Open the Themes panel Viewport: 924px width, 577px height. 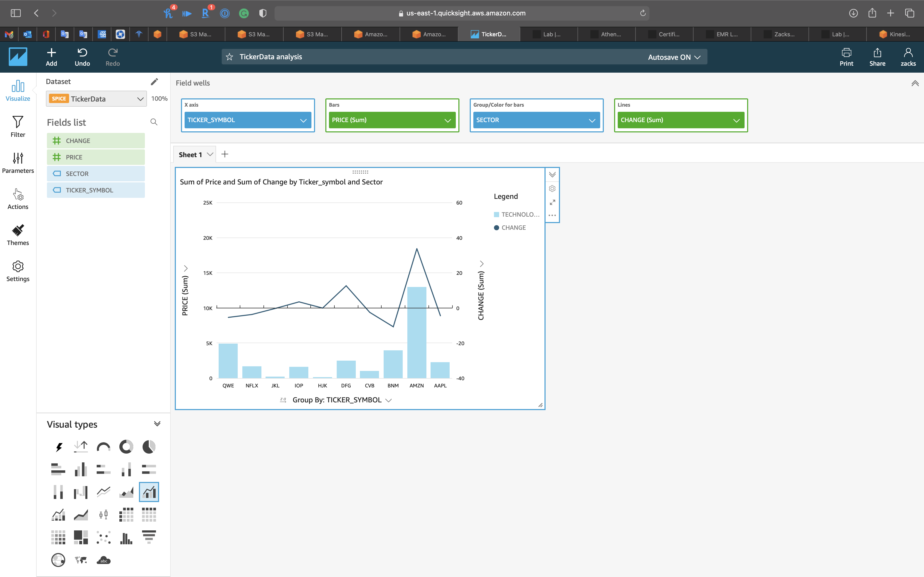(x=18, y=235)
